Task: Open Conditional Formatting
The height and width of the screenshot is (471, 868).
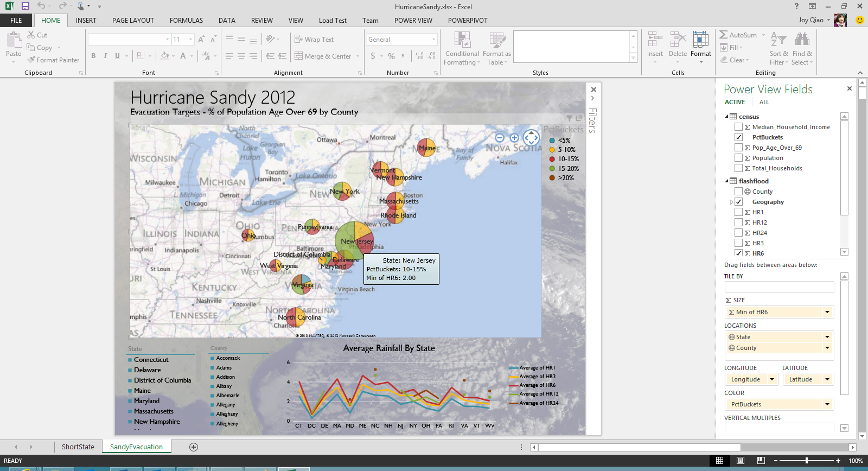Action: [x=462, y=49]
